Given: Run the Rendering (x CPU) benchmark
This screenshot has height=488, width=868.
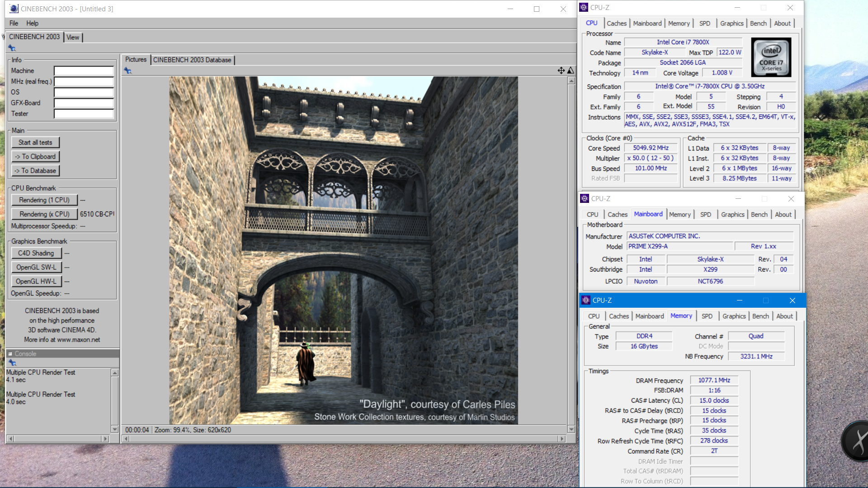Looking at the screenshot, I should pyautogui.click(x=44, y=214).
